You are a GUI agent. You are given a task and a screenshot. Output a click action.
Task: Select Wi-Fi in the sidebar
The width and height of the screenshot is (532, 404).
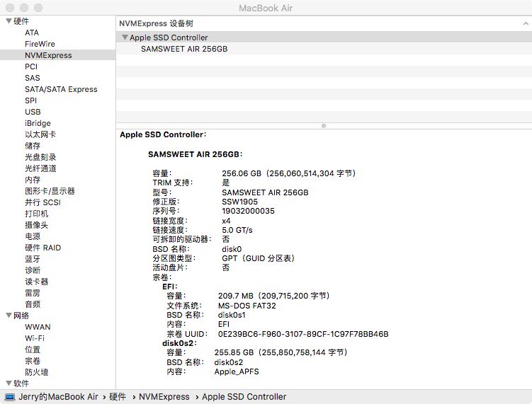click(x=35, y=338)
